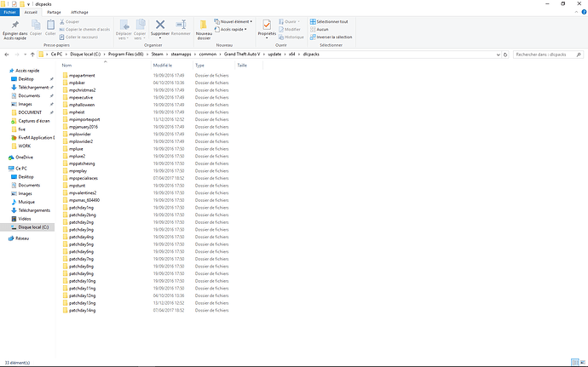Click the Copier ribbon icon

36,25
